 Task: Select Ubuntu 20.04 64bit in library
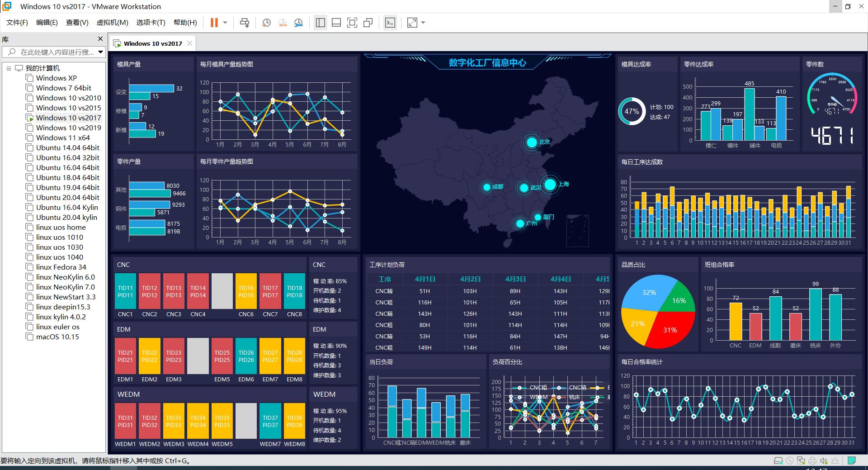(x=67, y=197)
